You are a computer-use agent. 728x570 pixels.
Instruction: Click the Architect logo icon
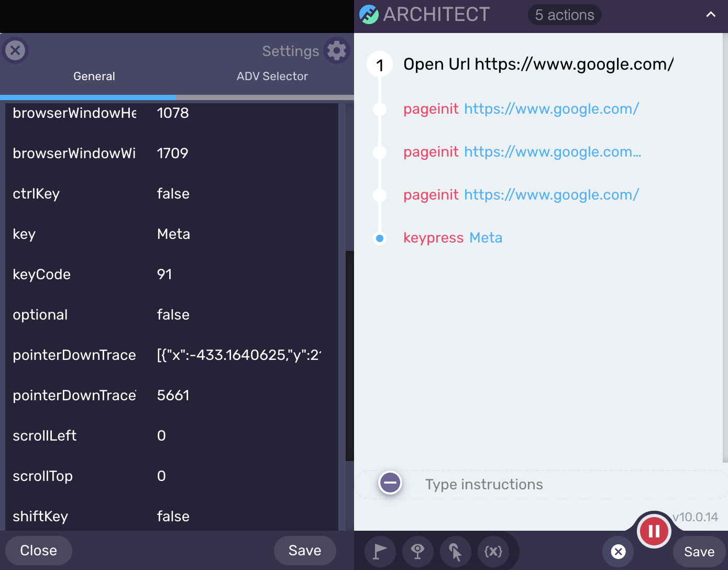coord(369,15)
